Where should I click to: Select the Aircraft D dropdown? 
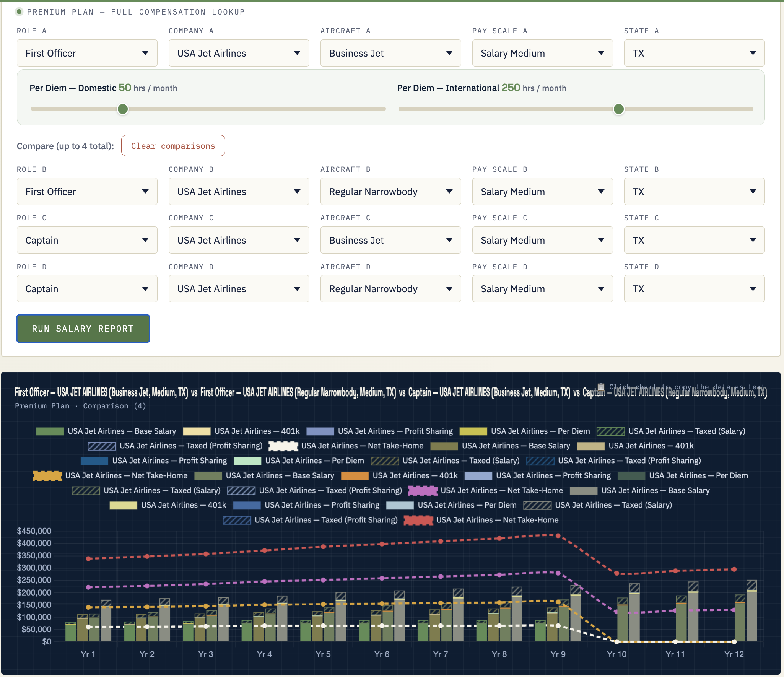[x=391, y=289]
